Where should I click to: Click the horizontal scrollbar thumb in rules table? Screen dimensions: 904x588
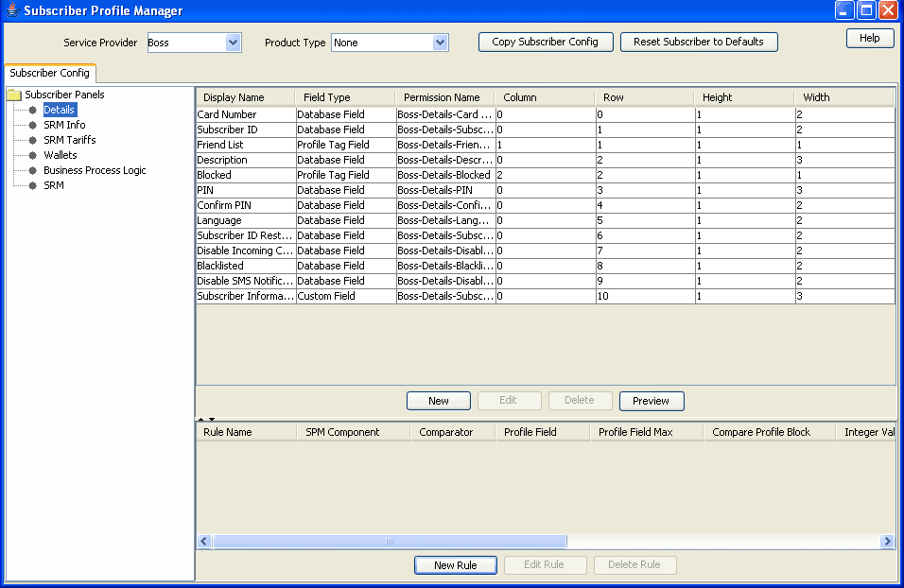[x=391, y=542]
